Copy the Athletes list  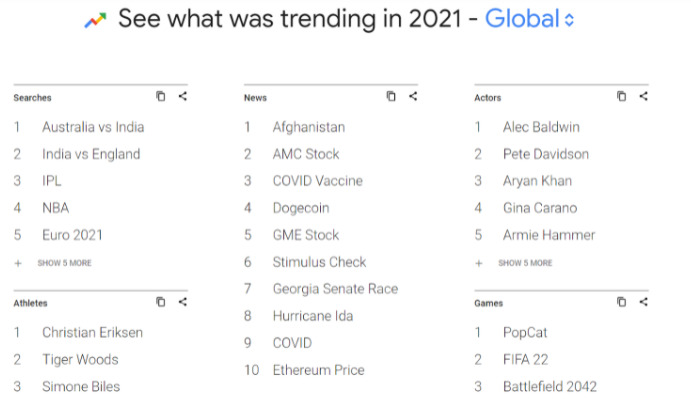[161, 302]
